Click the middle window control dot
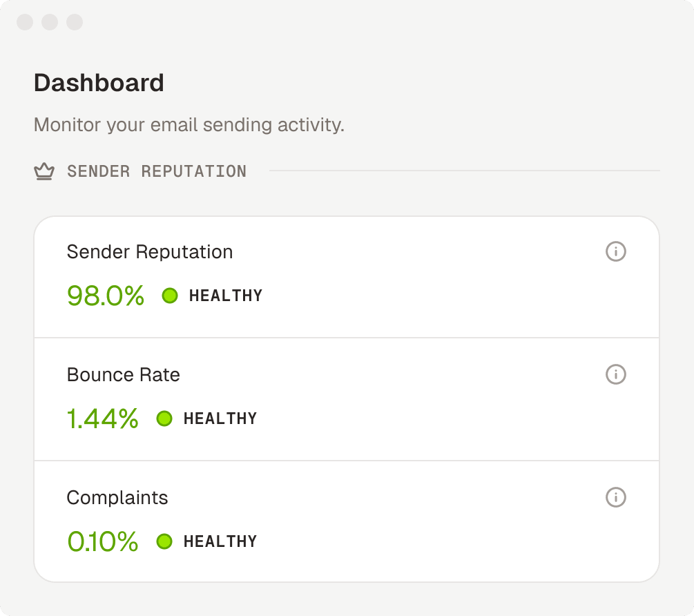The width and height of the screenshot is (694, 616). click(x=50, y=22)
